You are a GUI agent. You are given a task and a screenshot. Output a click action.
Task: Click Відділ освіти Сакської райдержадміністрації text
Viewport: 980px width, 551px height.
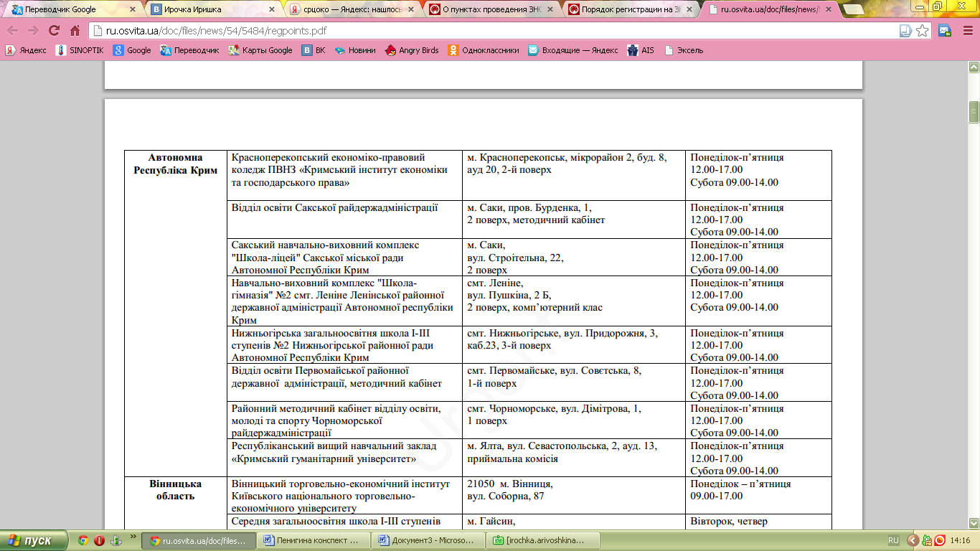(335, 207)
